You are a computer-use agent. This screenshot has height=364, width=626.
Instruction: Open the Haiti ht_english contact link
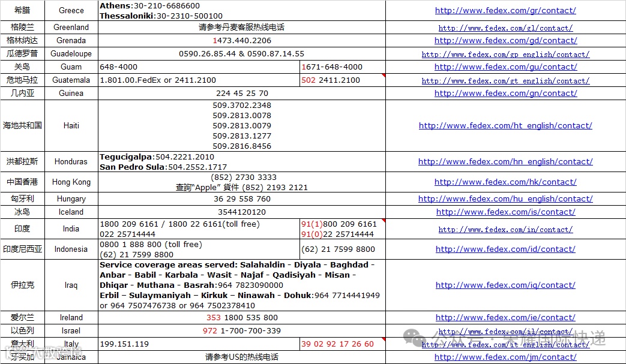(505, 125)
